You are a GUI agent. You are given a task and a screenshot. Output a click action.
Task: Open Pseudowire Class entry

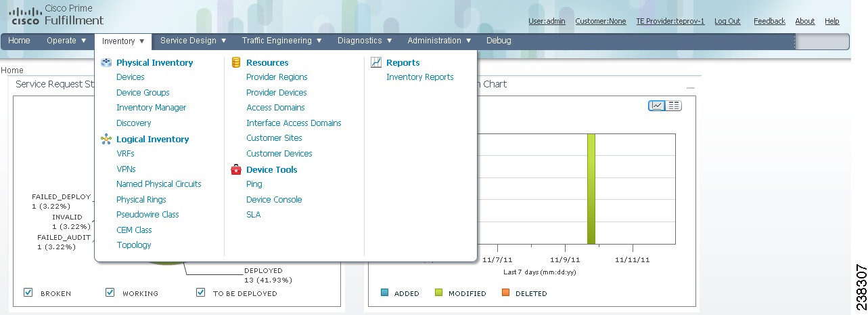[x=147, y=215]
